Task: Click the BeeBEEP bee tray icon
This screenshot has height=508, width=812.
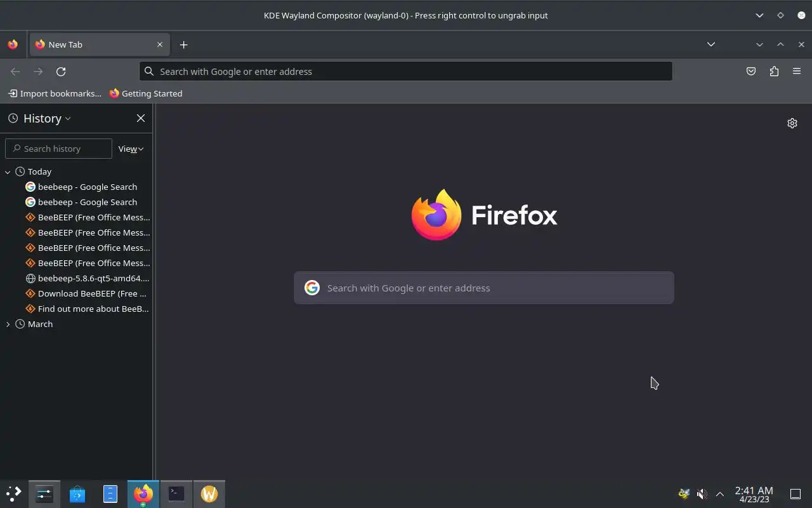Action: 684,493
